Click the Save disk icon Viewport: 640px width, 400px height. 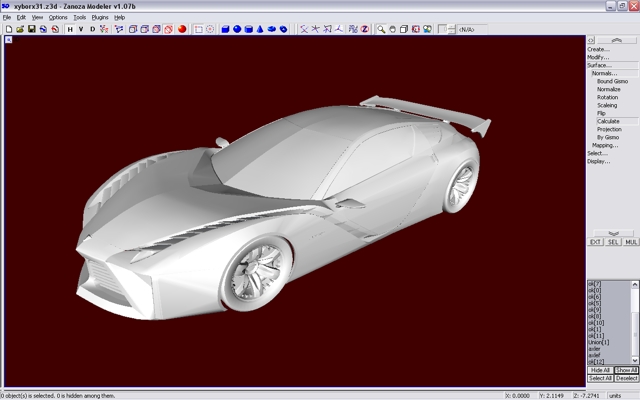coord(31,29)
